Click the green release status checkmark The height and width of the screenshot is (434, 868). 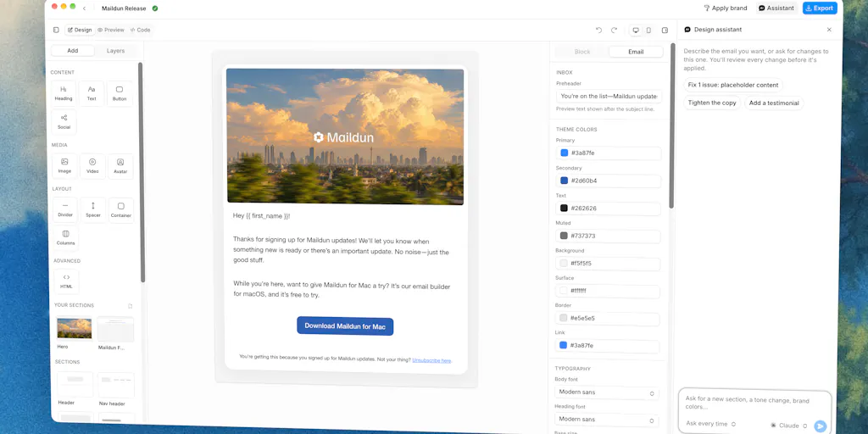[155, 8]
